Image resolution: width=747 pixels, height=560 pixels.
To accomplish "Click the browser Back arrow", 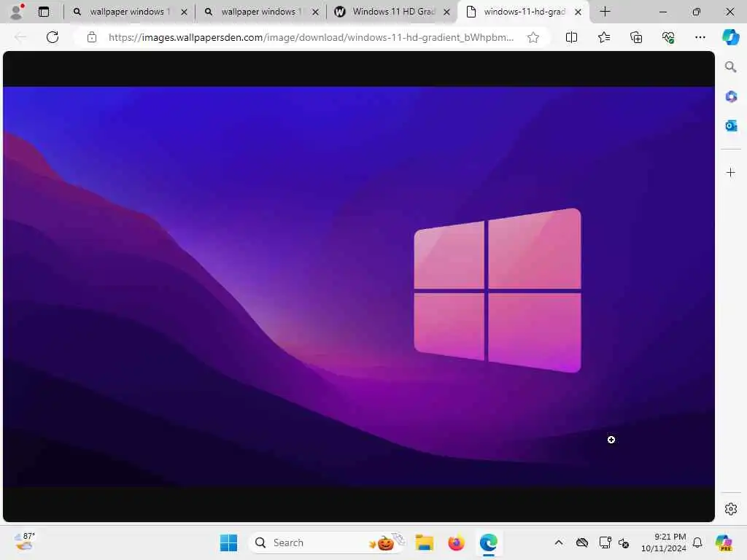I will (x=20, y=37).
